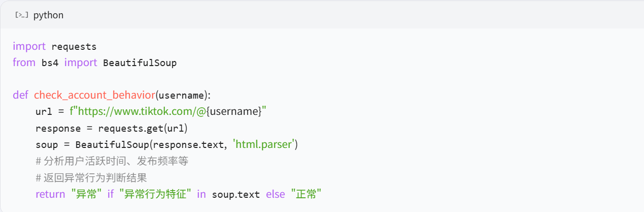644x212 pixels.
Task: Click the return keyword
Action: (50, 194)
